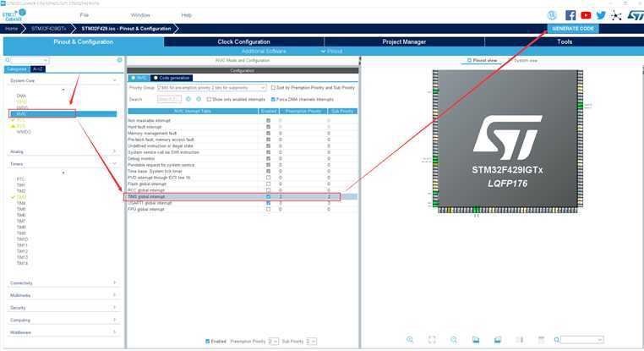This screenshot has width=644, height=351.
Task: Click the ST logo at top right
Action: pos(635,15)
